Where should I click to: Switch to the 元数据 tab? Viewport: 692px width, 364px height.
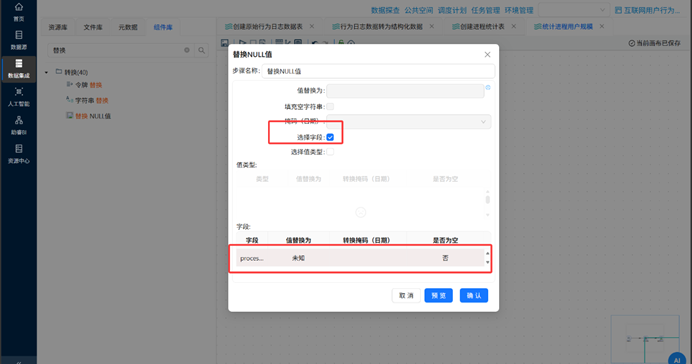128,27
